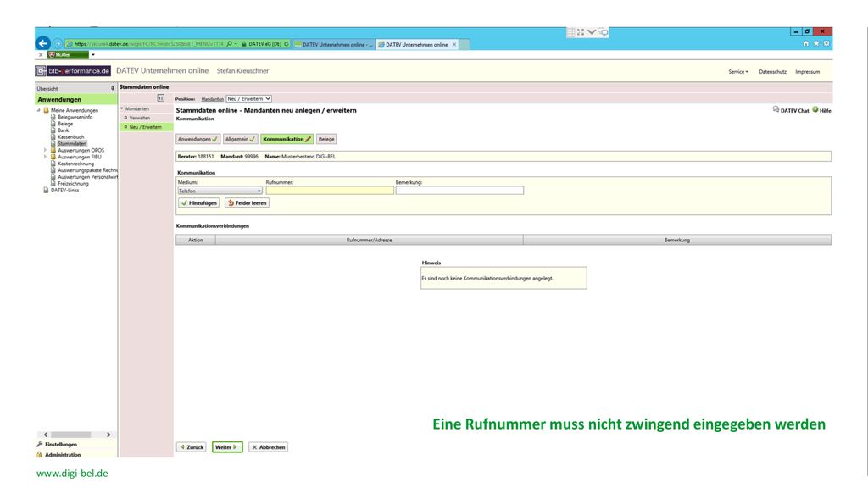This screenshot has width=868, height=488.
Task: Select Stammdaten in the application tree
Action: click(x=72, y=144)
